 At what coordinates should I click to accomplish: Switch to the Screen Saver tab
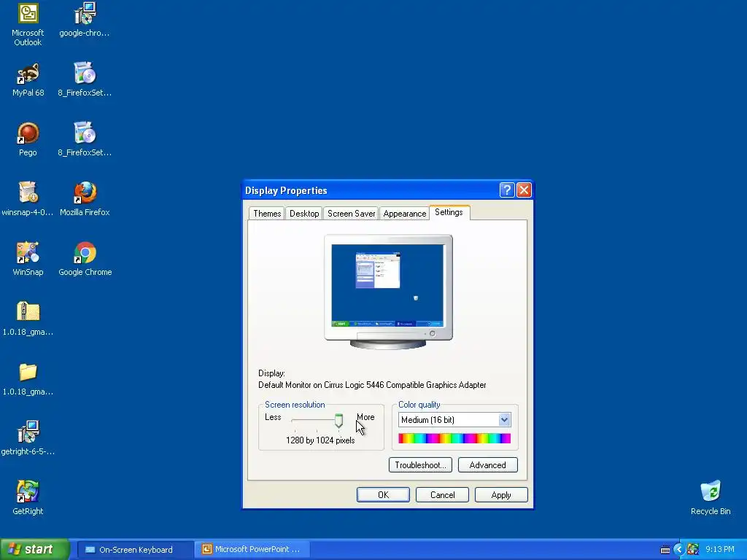351,214
